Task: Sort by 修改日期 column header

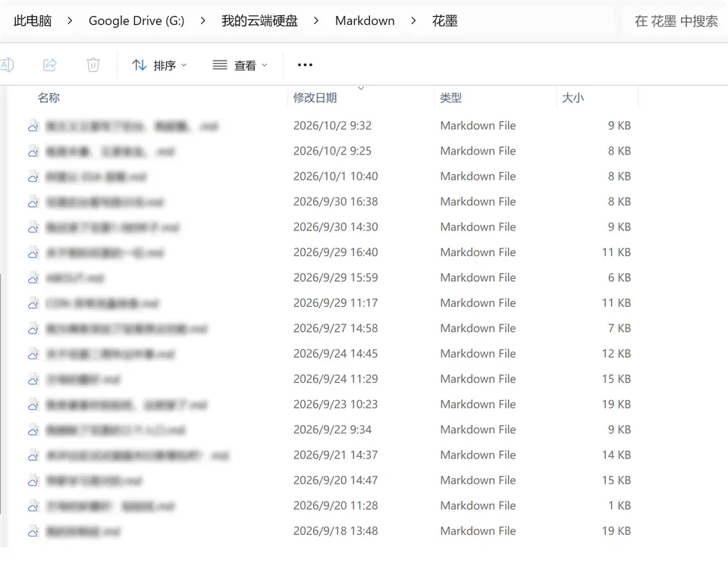Action: tap(315, 98)
